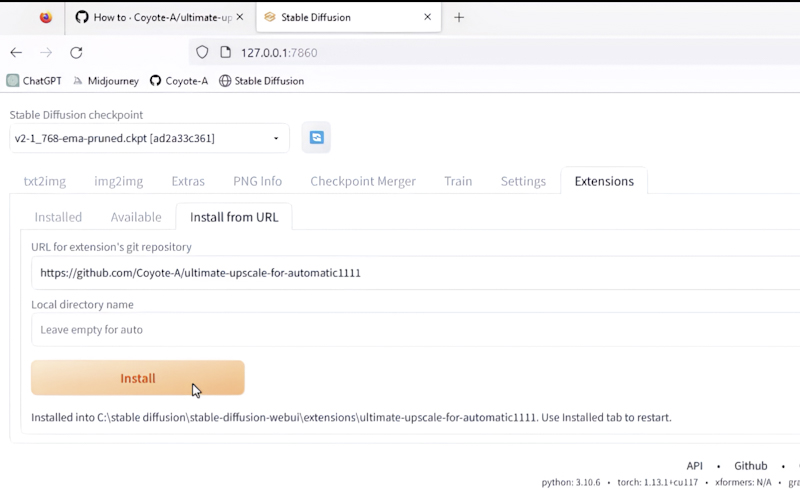Viewport: 800px width, 491px height.
Task: Click the 'URL for extension's git repository' label
Action: point(111,247)
